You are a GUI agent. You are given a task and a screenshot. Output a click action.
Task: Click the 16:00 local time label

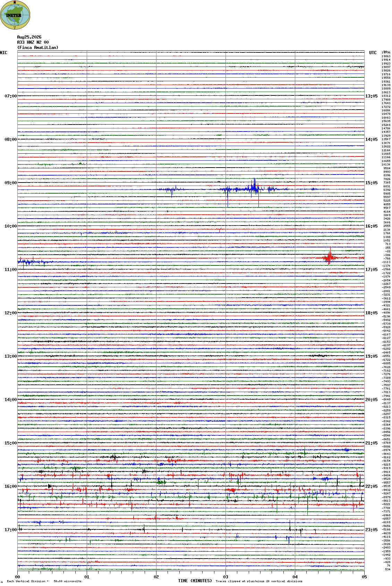pyautogui.click(x=10, y=486)
